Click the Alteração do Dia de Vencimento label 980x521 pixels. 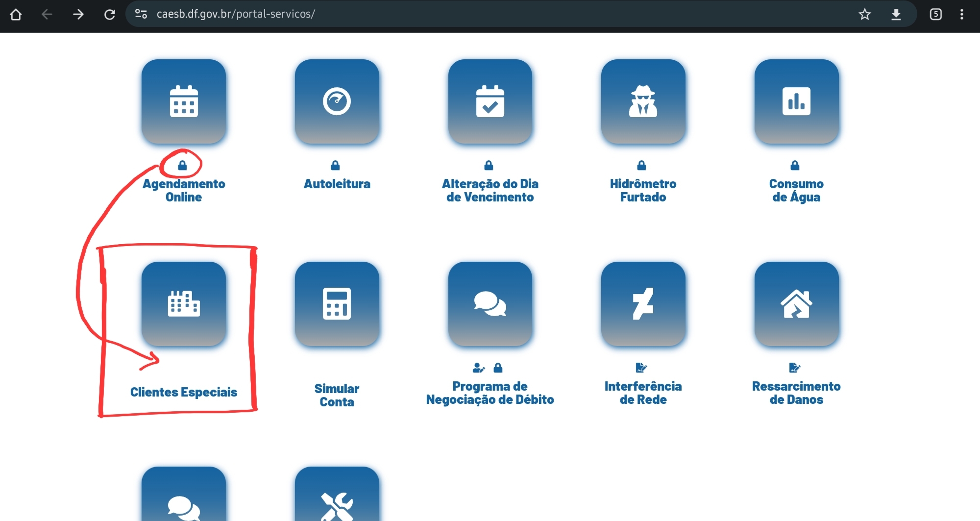point(490,190)
